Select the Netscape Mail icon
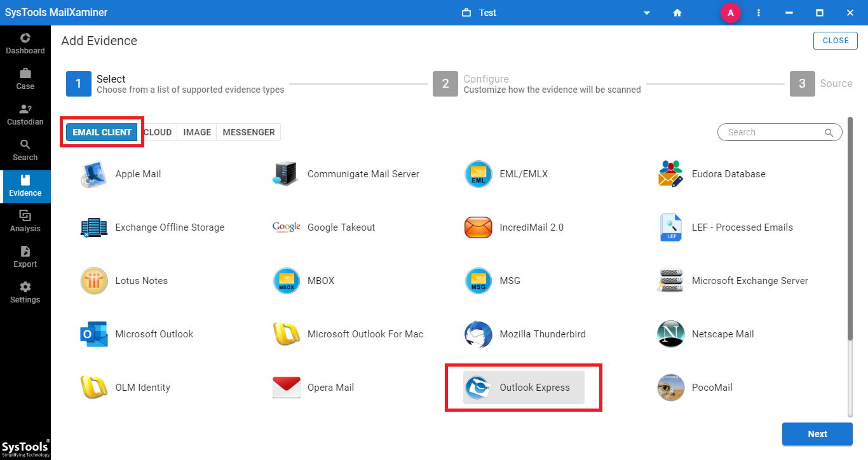The image size is (868, 460). pyautogui.click(x=670, y=334)
